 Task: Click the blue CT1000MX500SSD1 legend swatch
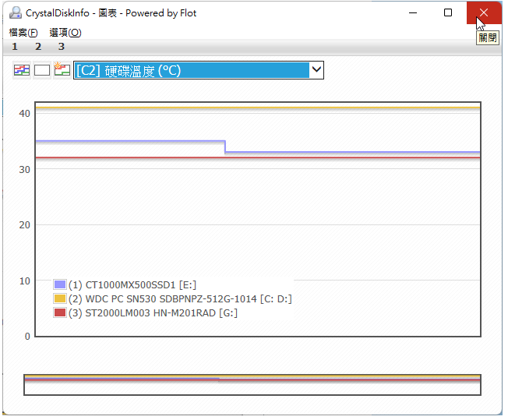(x=60, y=284)
